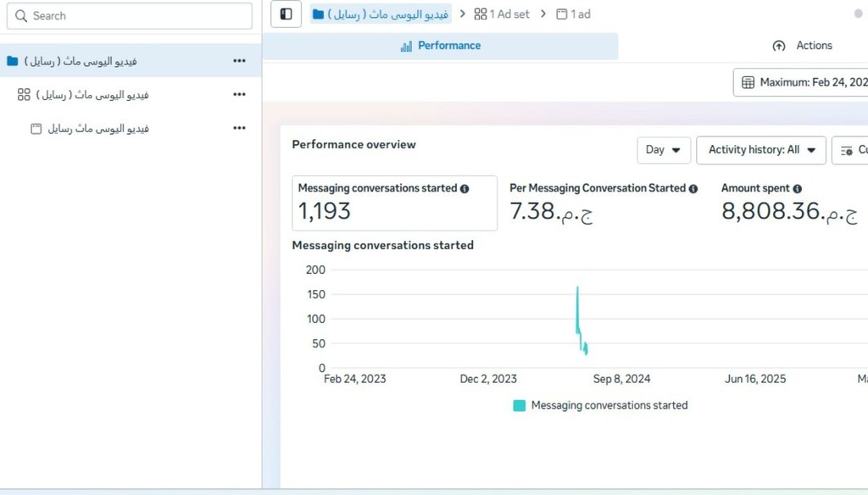This screenshot has height=495, width=868.
Task: Open ad set row three-dot options menu
Action: [x=239, y=95]
